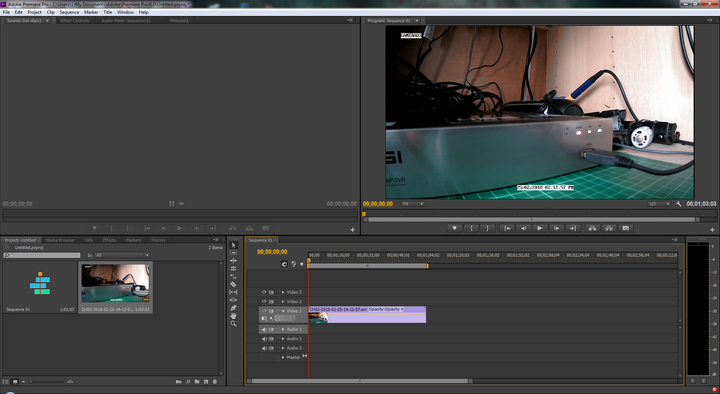The width and height of the screenshot is (720, 394).
Task: Open the Media Browser tab
Action: [60, 240]
